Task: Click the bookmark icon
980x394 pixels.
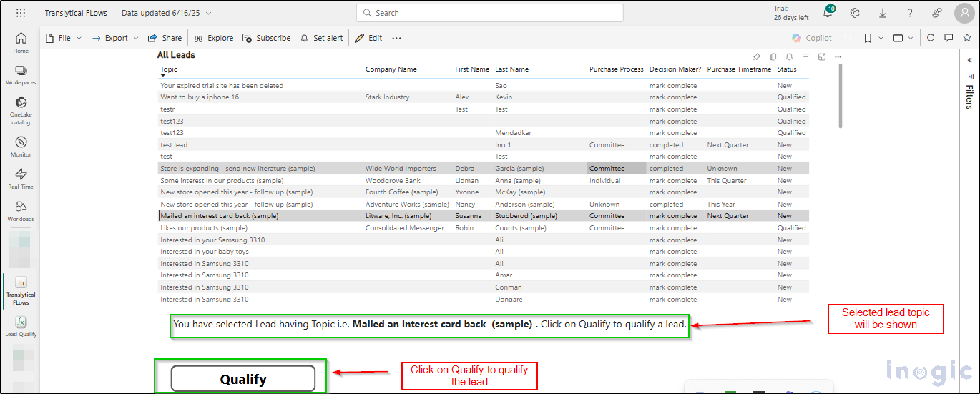Action: click(867, 38)
